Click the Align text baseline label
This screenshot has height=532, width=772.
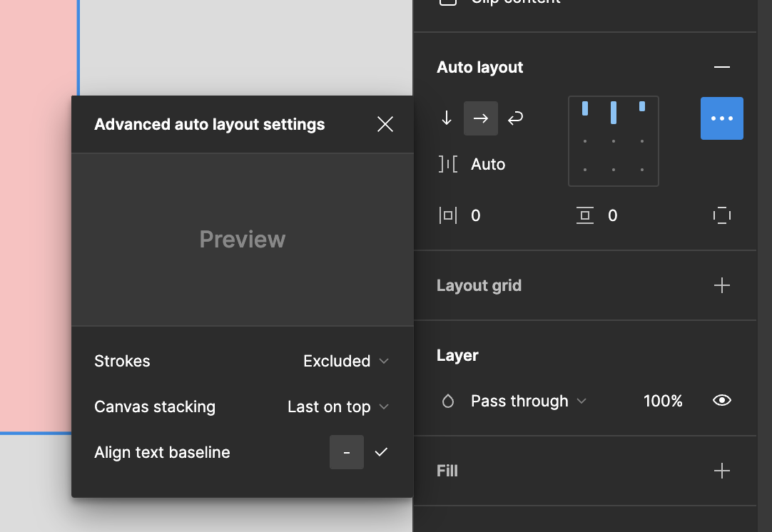pyautogui.click(x=162, y=452)
